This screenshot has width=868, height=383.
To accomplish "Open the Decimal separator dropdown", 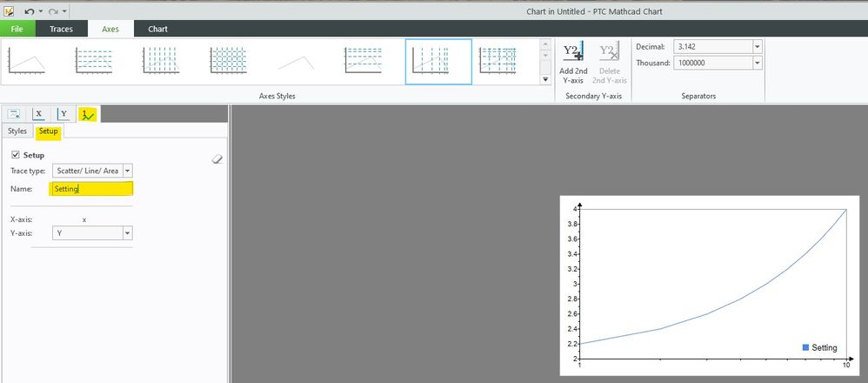I will point(758,46).
